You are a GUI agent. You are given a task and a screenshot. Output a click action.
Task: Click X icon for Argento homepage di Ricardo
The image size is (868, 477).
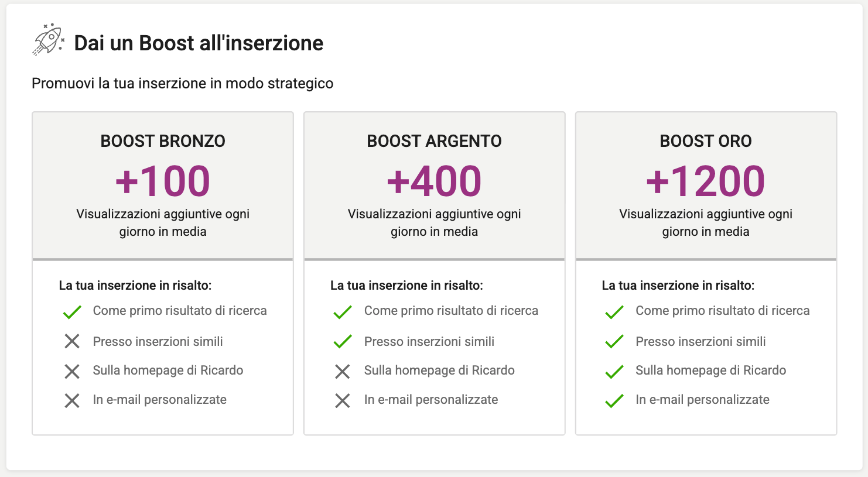click(x=343, y=371)
